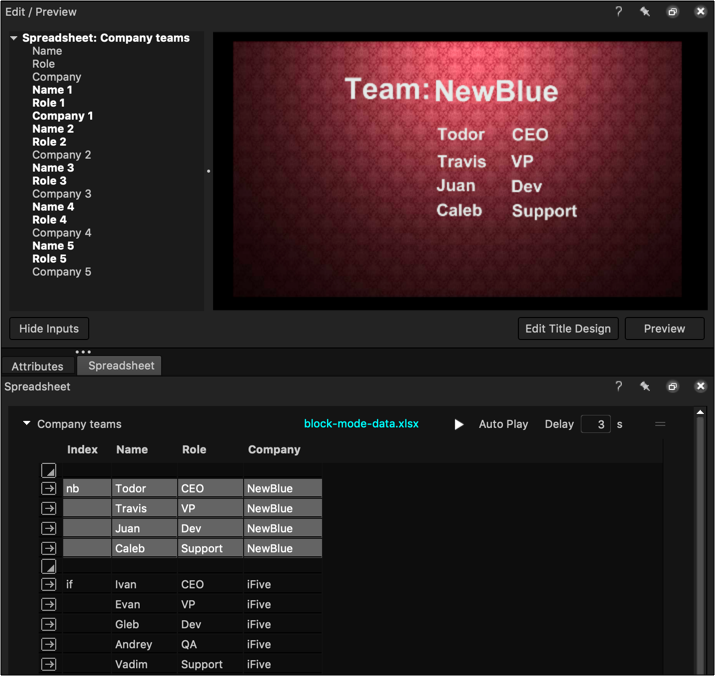715x676 pixels.
Task: Select Role 5 in the inputs tree
Action: [49, 259]
